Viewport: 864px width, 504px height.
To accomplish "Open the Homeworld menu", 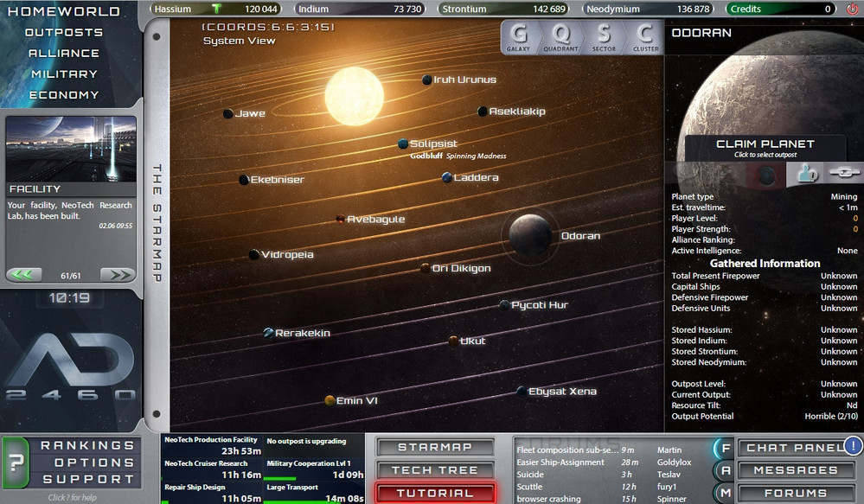I will coord(63,11).
